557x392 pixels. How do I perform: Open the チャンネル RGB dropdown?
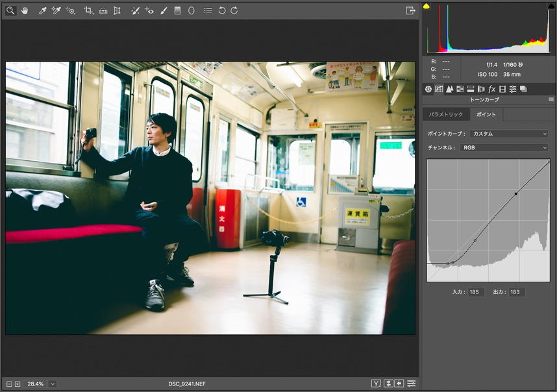pos(504,148)
